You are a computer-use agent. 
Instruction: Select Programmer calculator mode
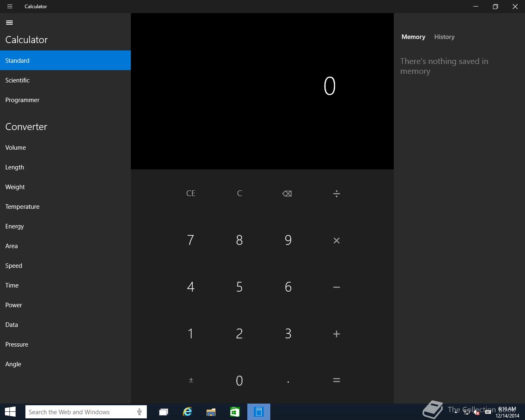pyautogui.click(x=65, y=100)
